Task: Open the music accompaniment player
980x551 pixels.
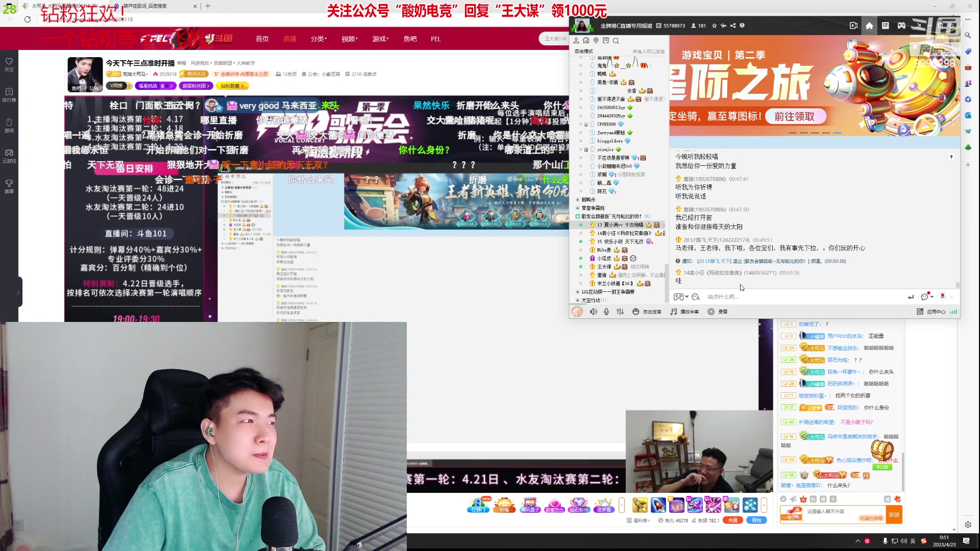Action: coord(684,312)
